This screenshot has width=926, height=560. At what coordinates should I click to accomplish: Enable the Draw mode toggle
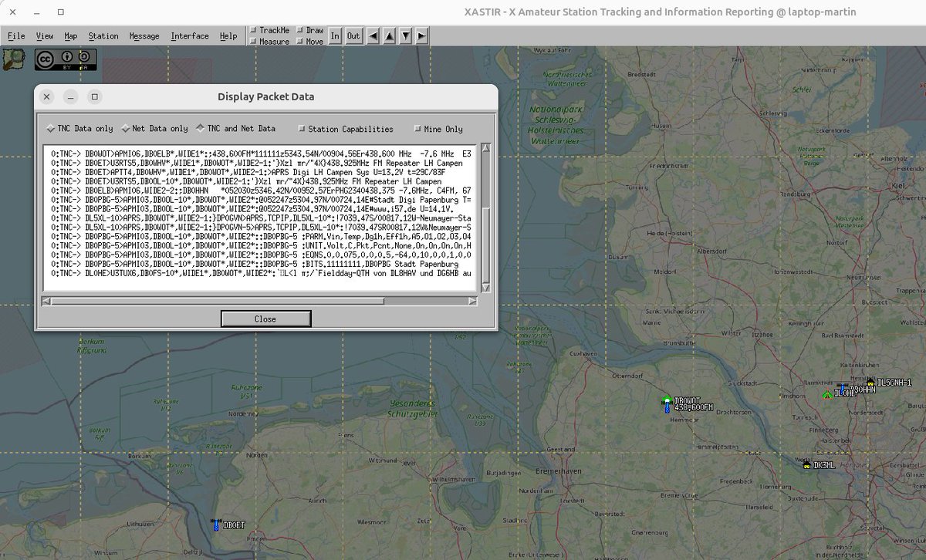[x=301, y=29]
